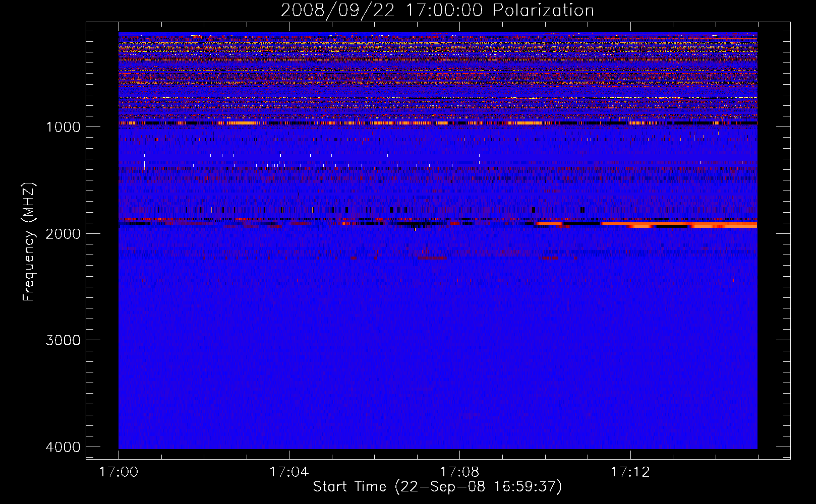Click the plot title '2008/09/22 17:00:00 Polarization'
Viewport: 816px width, 504px height.
(x=437, y=10)
